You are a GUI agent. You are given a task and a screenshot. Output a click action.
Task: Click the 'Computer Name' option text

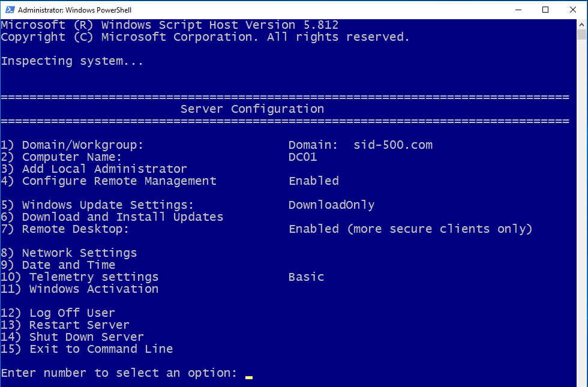pyautogui.click(x=72, y=157)
